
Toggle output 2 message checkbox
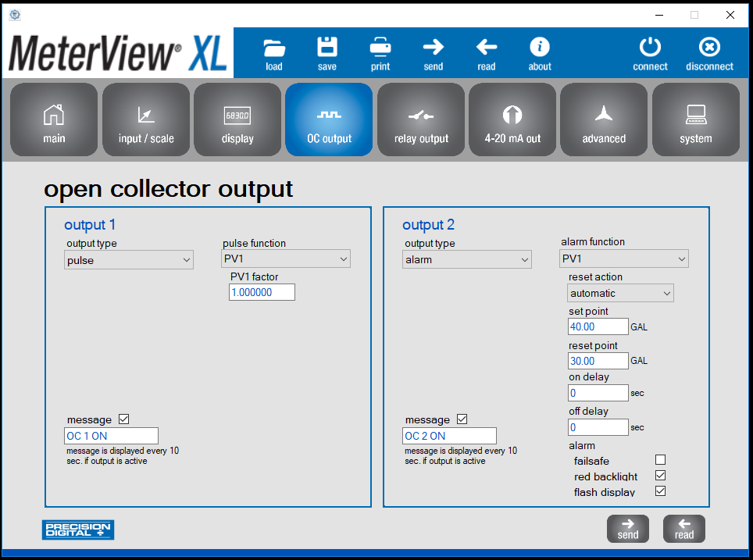462,419
